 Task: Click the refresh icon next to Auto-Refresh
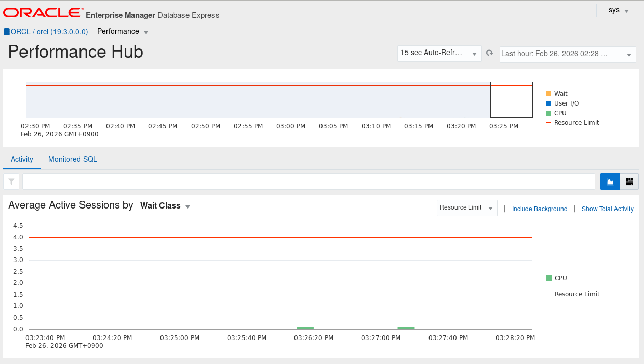[490, 53]
